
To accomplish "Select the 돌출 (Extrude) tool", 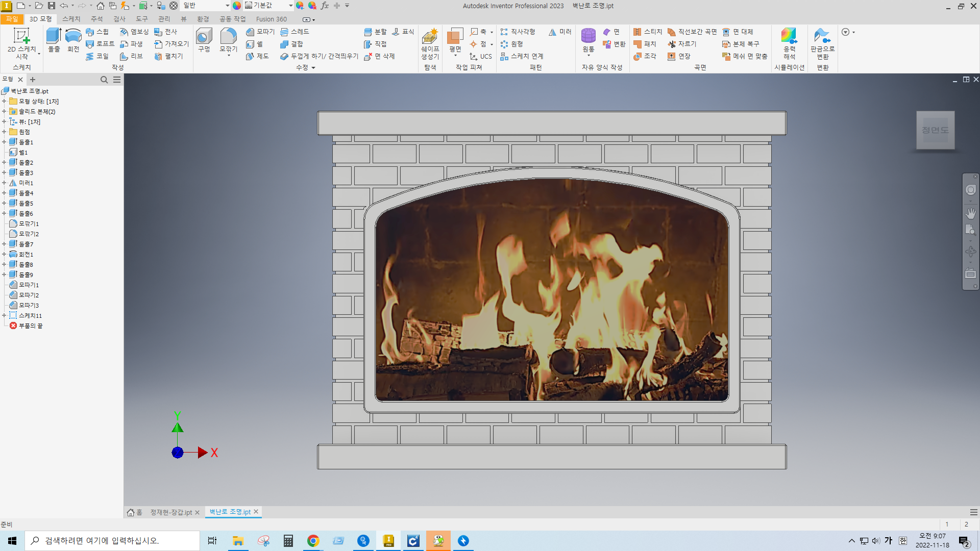I will [x=54, y=40].
